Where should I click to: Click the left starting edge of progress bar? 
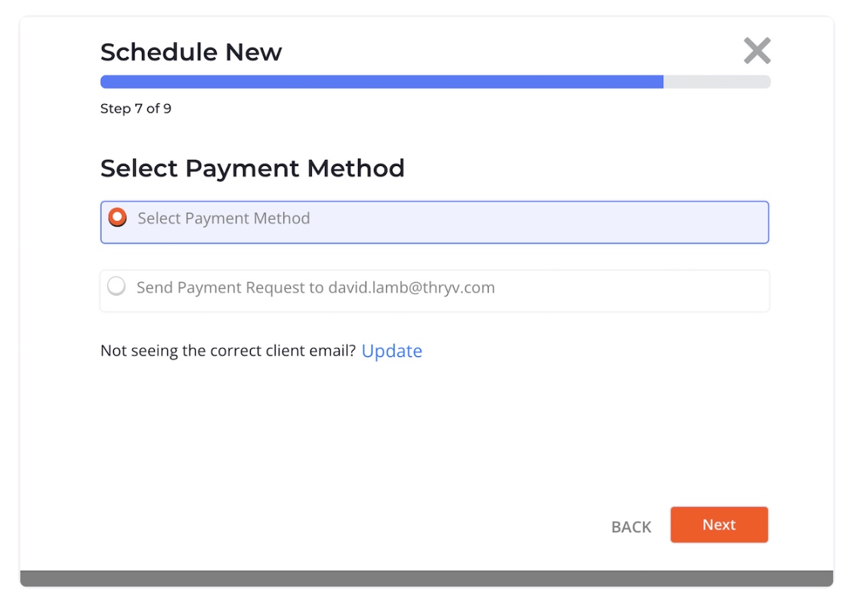click(103, 82)
